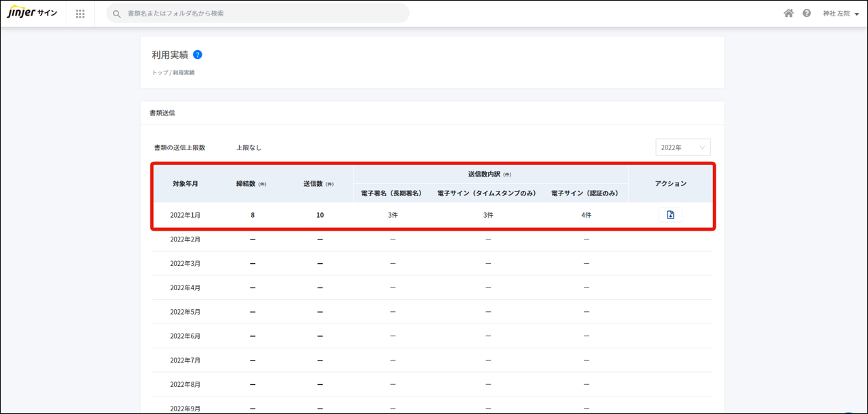Click the 電子署名（長期署名） column header
This screenshot has width=868, height=414.
point(391,193)
